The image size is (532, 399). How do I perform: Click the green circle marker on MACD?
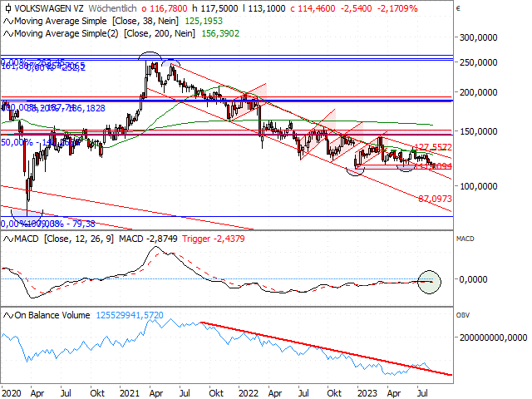point(429,282)
